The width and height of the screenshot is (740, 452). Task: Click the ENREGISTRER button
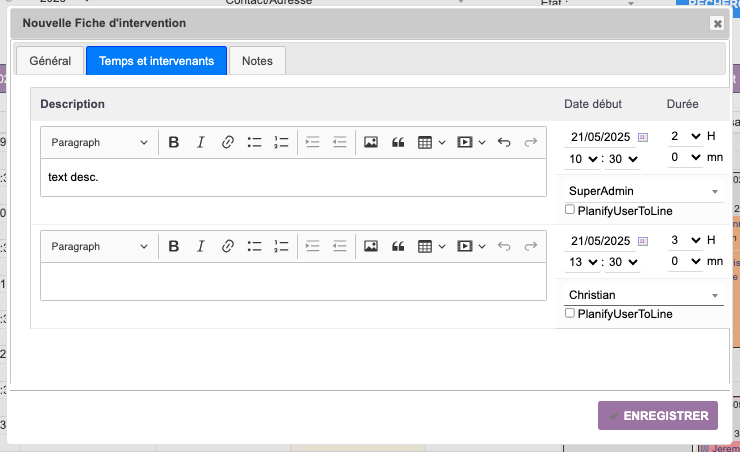[658, 416]
